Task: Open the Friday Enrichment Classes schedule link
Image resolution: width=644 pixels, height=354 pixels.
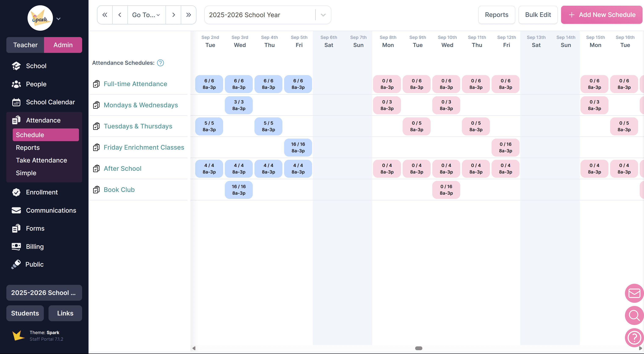Action: point(144,147)
